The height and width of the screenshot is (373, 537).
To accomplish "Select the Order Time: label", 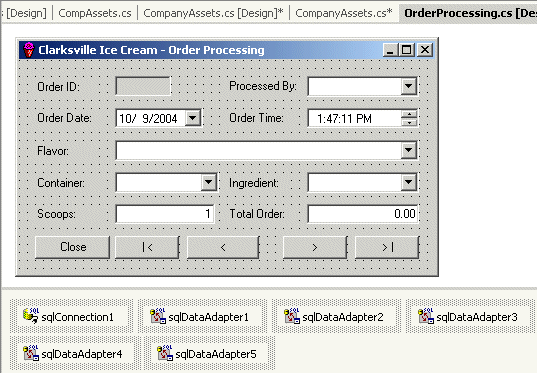I will coord(257,118).
